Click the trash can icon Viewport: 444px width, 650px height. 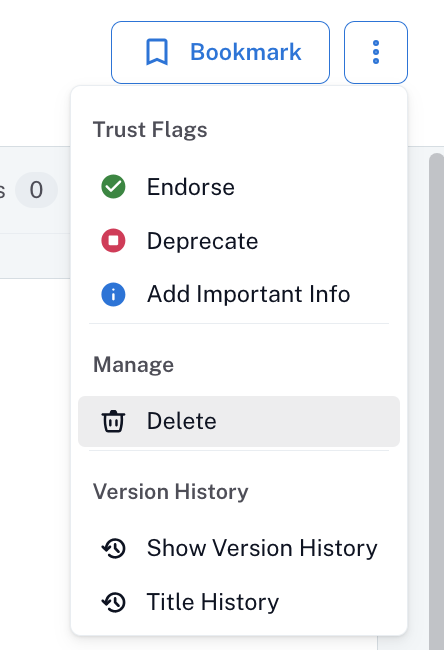click(x=113, y=421)
